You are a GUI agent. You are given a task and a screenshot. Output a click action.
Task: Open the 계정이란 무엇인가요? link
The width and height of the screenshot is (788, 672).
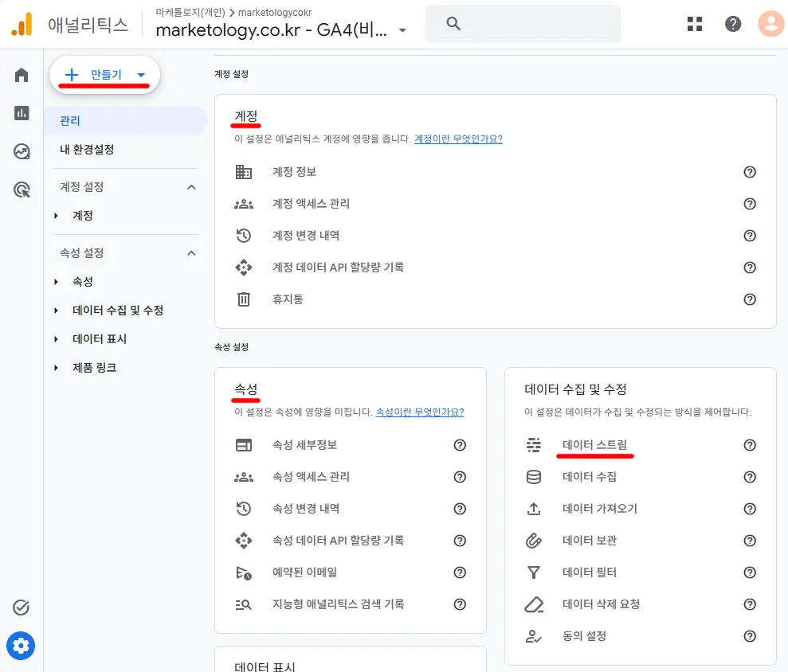[x=458, y=139]
